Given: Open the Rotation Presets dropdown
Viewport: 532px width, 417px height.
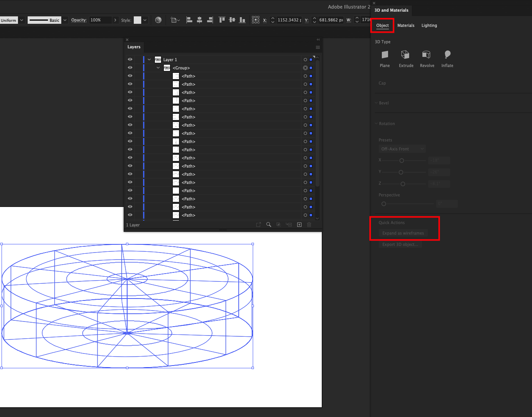Looking at the screenshot, I should tap(402, 148).
